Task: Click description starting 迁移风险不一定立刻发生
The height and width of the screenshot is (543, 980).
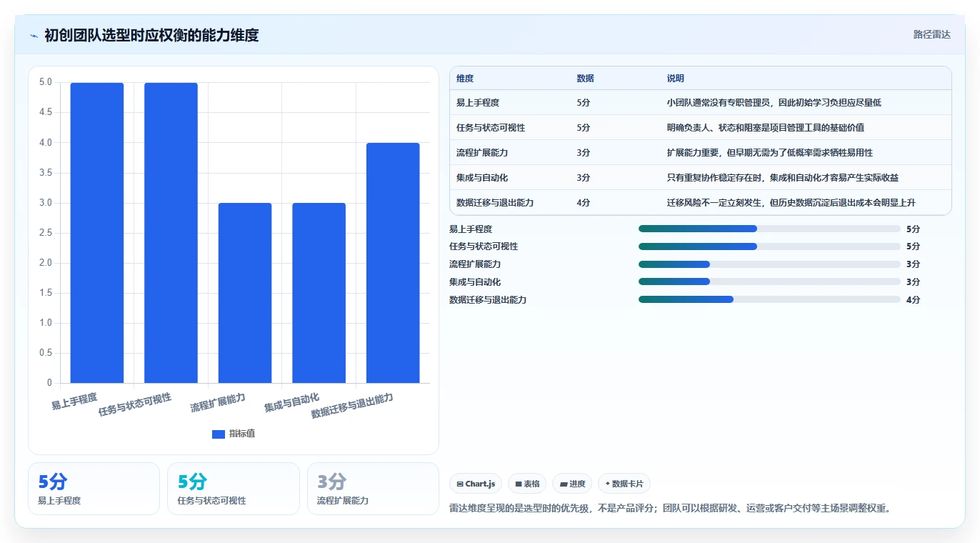Action: (791, 203)
